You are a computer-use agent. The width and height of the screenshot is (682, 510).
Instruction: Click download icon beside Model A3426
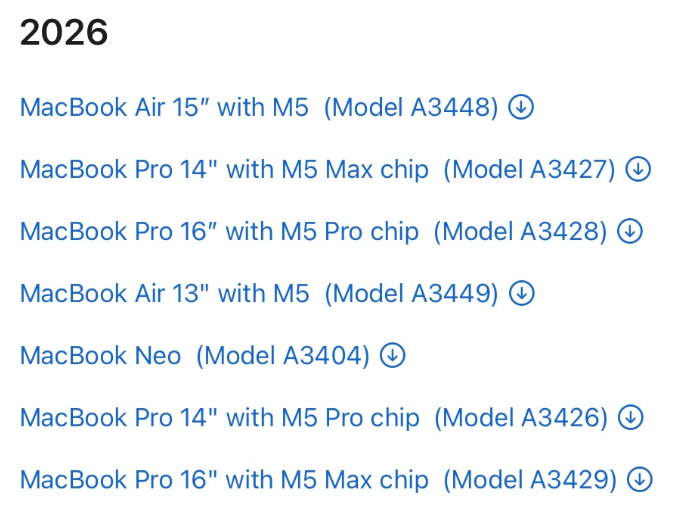pos(630,417)
